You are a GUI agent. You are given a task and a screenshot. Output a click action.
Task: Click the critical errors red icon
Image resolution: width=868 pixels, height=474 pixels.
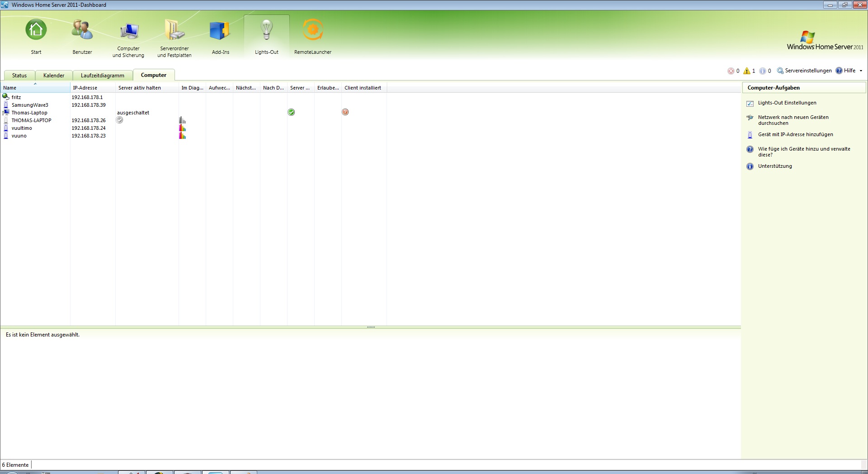(731, 71)
